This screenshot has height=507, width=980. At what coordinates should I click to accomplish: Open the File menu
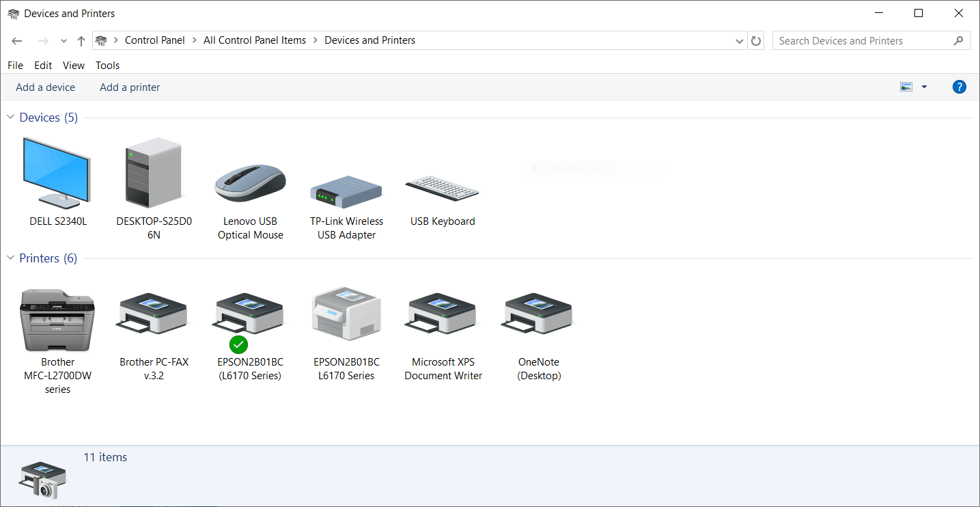point(15,66)
